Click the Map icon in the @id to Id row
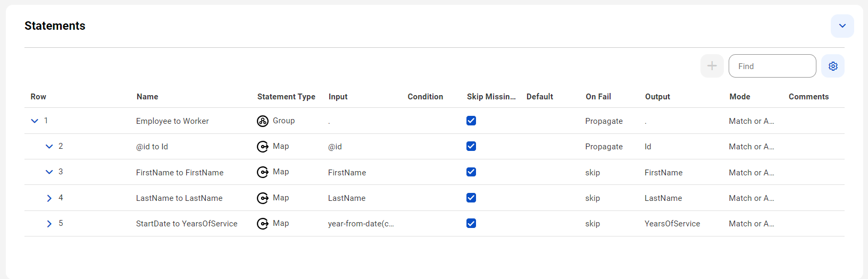This screenshot has height=279, width=868. click(263, 147)
